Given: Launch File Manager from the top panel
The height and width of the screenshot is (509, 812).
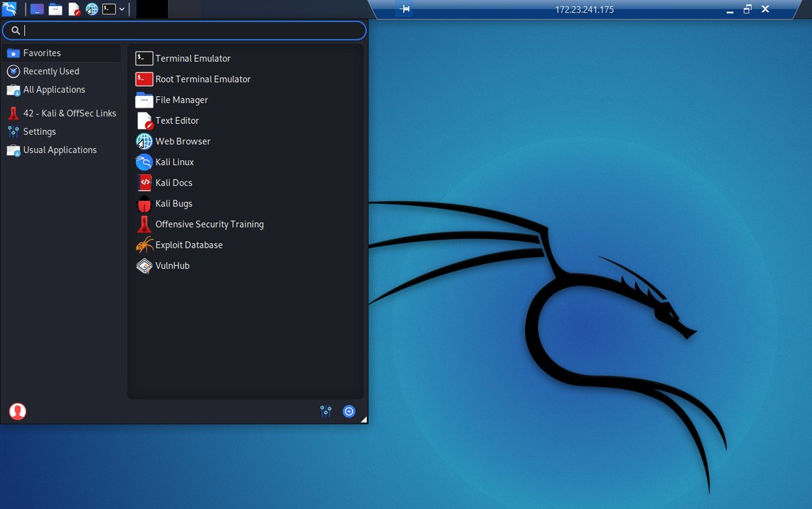Looking at the screenshot, I should coord(55,9).
